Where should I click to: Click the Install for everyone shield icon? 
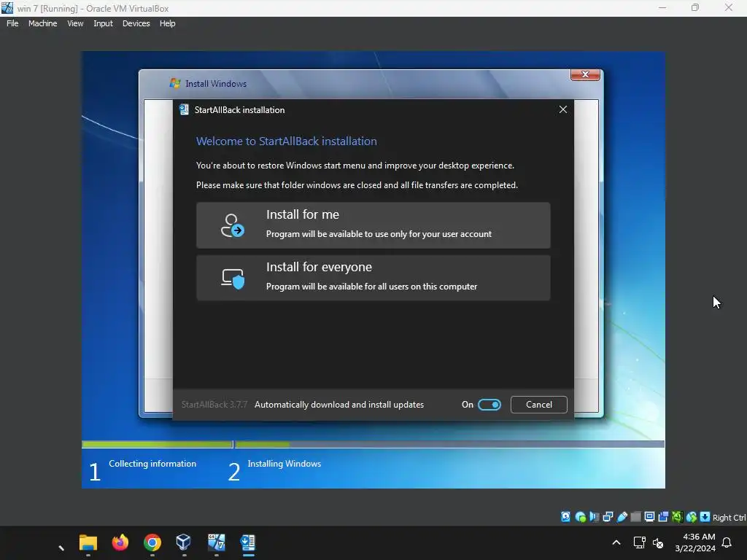[233, 279]
